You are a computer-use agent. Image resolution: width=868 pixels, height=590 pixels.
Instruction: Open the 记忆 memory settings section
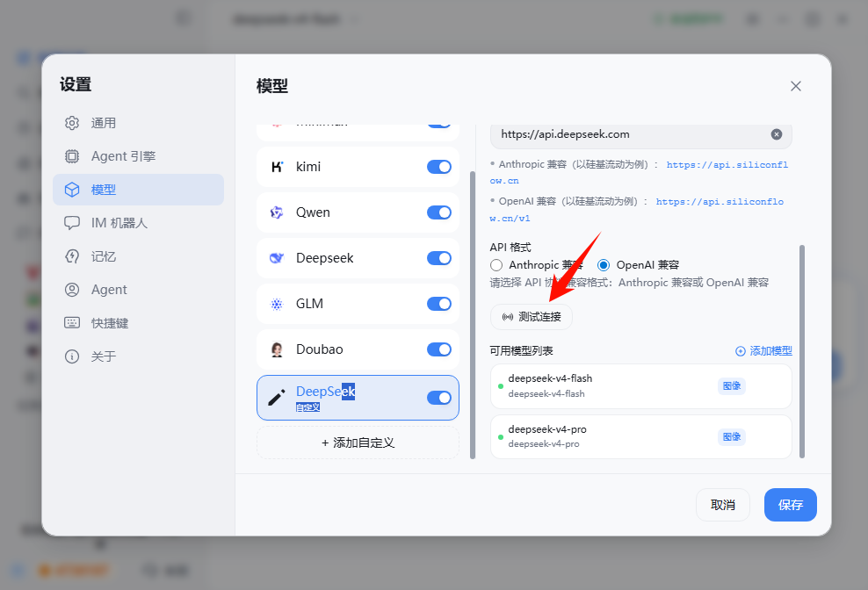pyautogui.click(x=138, y=256)
